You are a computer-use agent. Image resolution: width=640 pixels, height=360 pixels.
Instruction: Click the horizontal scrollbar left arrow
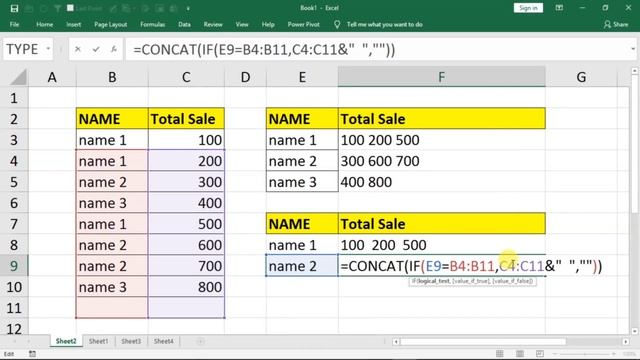click(396, 342)
